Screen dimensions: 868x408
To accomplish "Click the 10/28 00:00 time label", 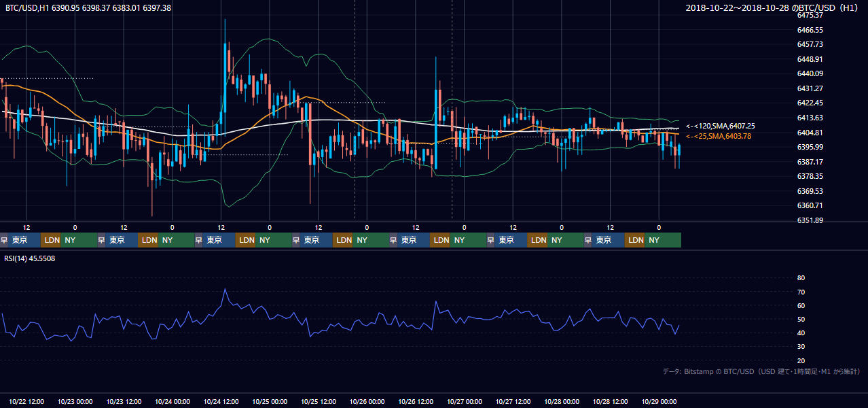I will (562, 402).
